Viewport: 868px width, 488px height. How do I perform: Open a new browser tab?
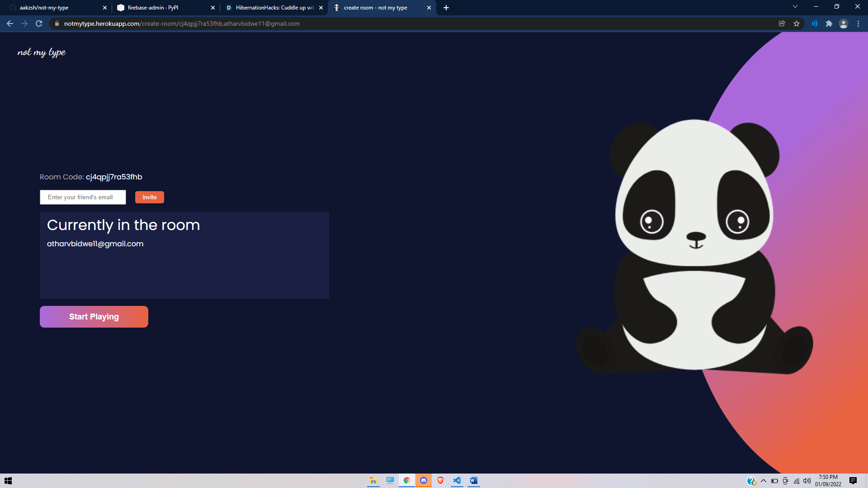pyautogui.click(x=446, y=8)
